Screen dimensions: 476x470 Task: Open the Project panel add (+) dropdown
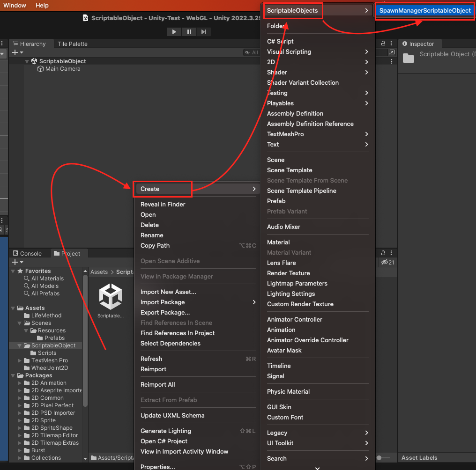click(x=17, y=262)
